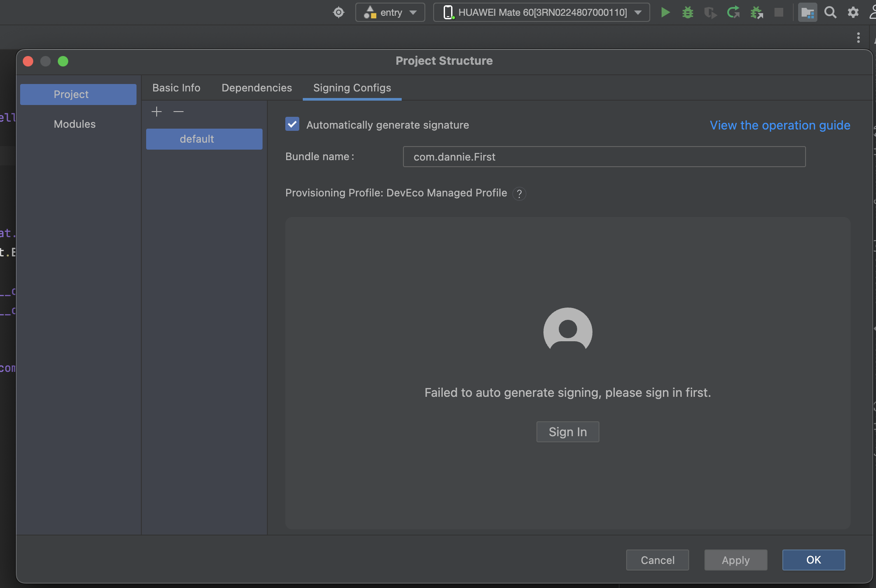Add a new signing config
This screenshot has height=588, width=876.
tap(157, 112)
